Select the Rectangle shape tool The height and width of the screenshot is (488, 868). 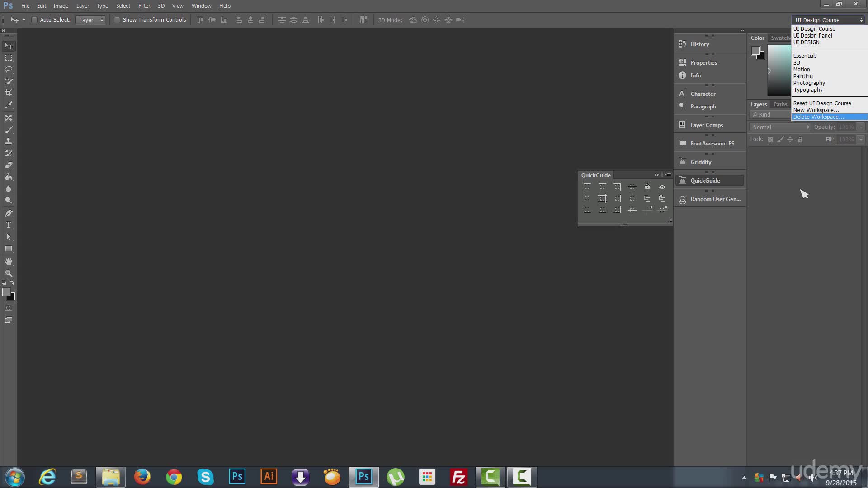[x=9, y=249]
